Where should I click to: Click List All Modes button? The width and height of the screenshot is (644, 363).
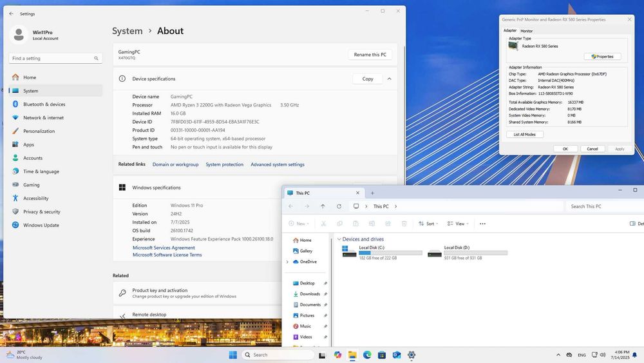525,134
